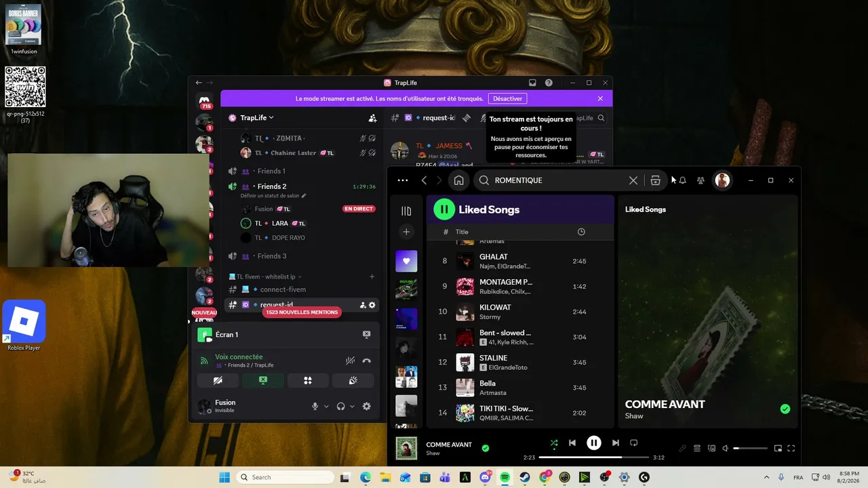
Task: Open the connect-fivem channel
Action: click(302, 289)
